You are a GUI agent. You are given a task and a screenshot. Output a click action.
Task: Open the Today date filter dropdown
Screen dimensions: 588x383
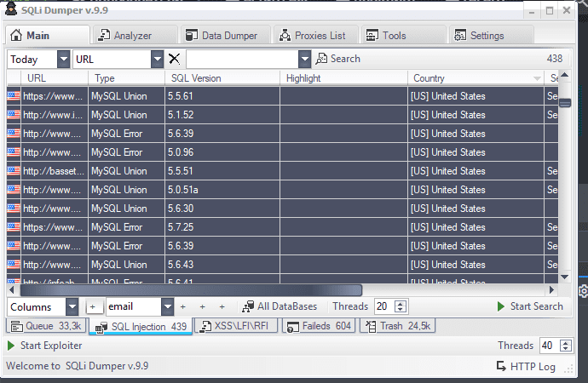[63, 60]
